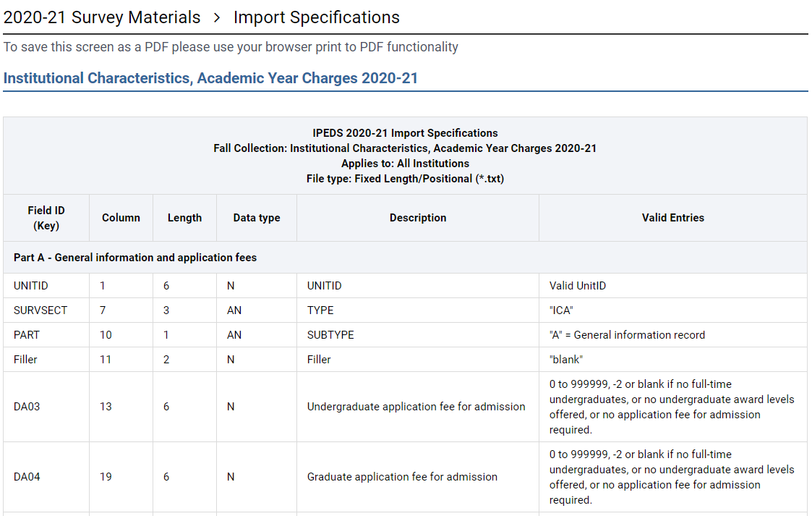
Task: Click the 2020-21 Survey Materials breadcrumb link
Action: click(102, 17)
